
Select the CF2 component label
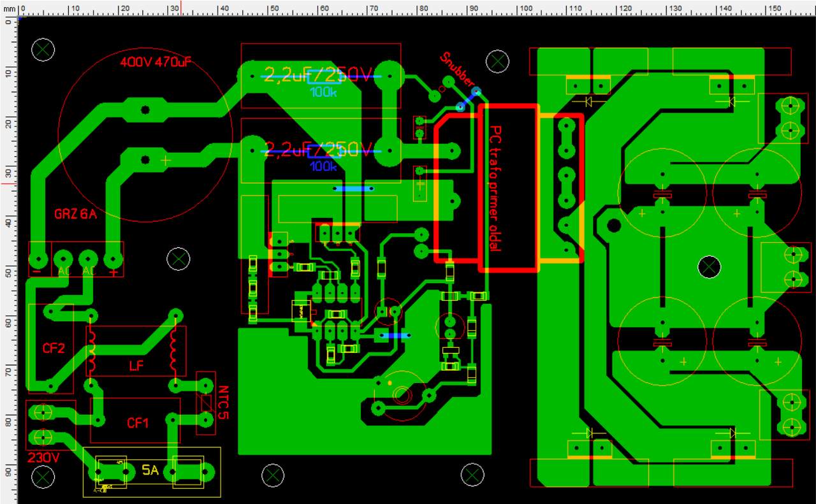click(54, 349)
